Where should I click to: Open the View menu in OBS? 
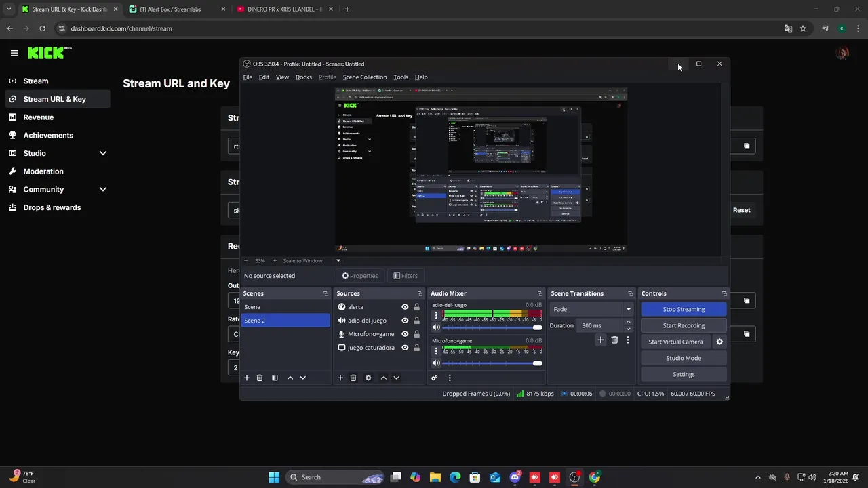282,77
